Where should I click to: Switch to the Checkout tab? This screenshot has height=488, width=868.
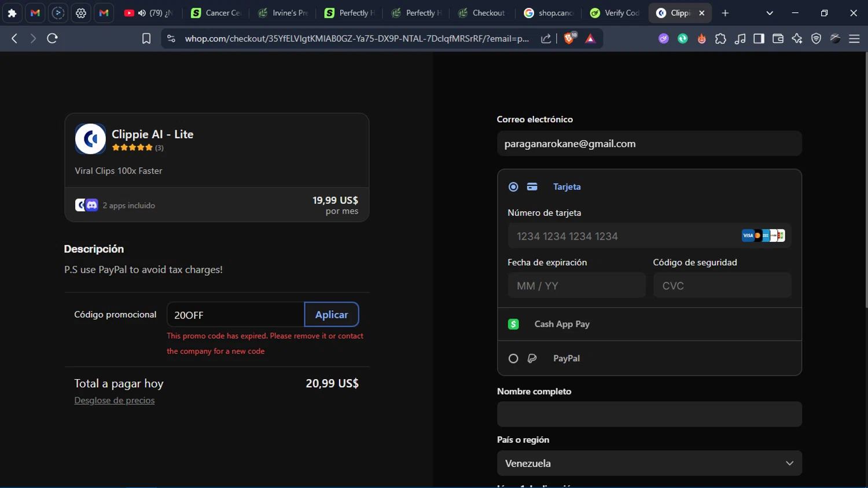click(482, 13)
